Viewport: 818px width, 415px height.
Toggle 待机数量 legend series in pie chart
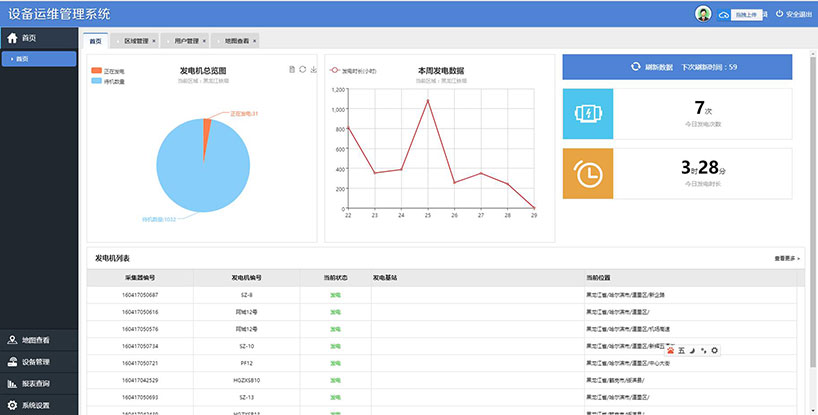pyautogui.click(x=97, y=81)
